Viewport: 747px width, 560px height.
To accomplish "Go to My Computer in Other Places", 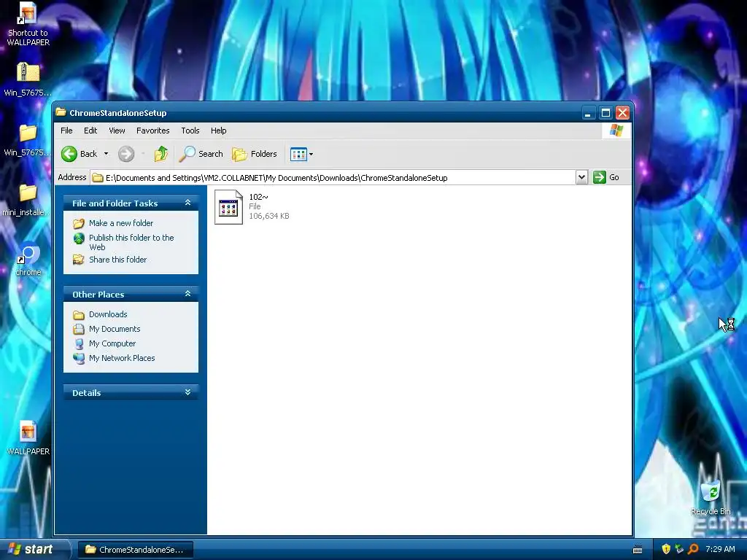I will coord(112,343).
